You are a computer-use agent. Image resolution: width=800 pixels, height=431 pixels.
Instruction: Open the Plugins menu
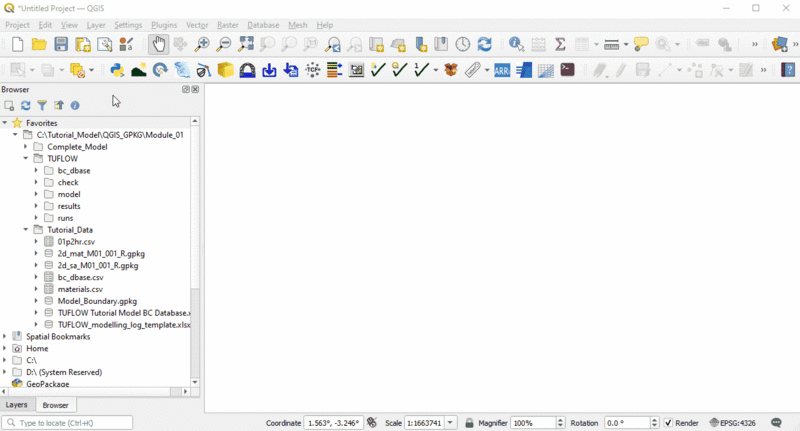coord(164,25)
